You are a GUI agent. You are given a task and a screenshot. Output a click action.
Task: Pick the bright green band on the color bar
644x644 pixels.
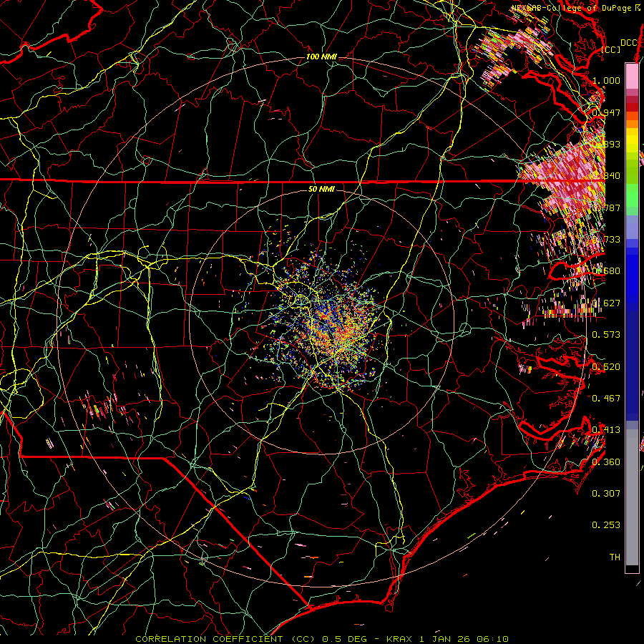point(632,195)
